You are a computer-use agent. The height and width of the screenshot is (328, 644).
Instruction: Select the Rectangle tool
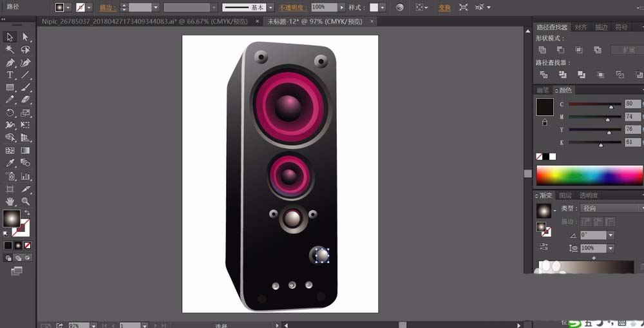pos(10,87)
